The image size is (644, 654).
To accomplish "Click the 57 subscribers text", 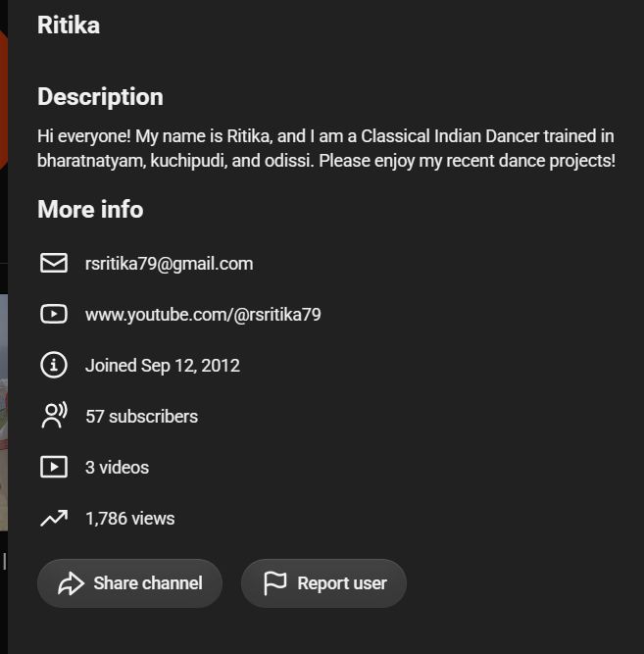I will click(142, 417).
